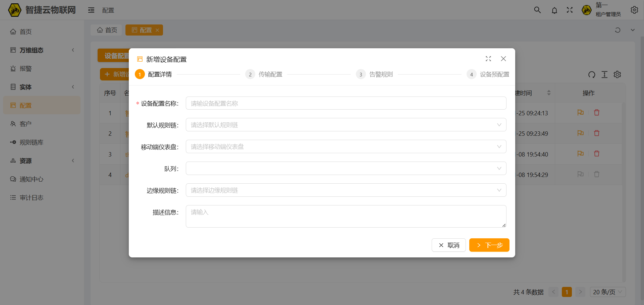Open the notifications bell icon
Screen dimensions: 644x305
tap(554, 10)
